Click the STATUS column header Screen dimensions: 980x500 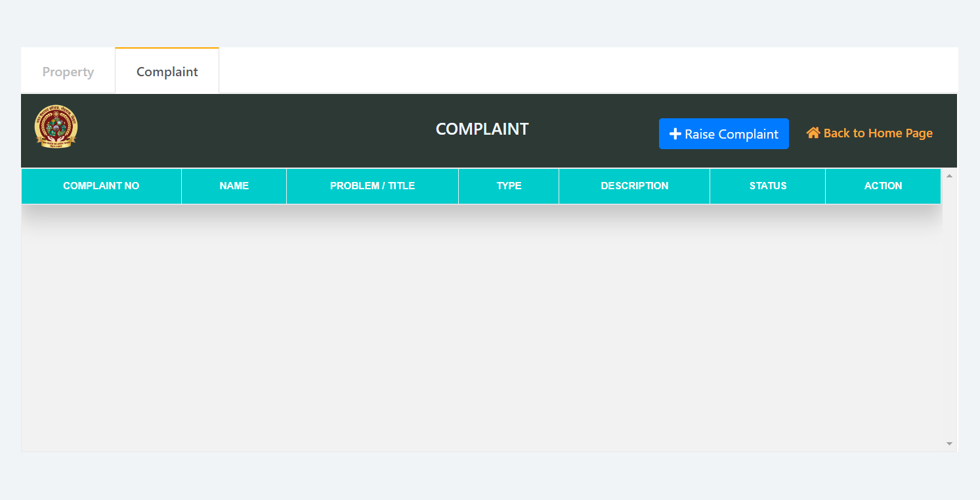tap(767, 186)
